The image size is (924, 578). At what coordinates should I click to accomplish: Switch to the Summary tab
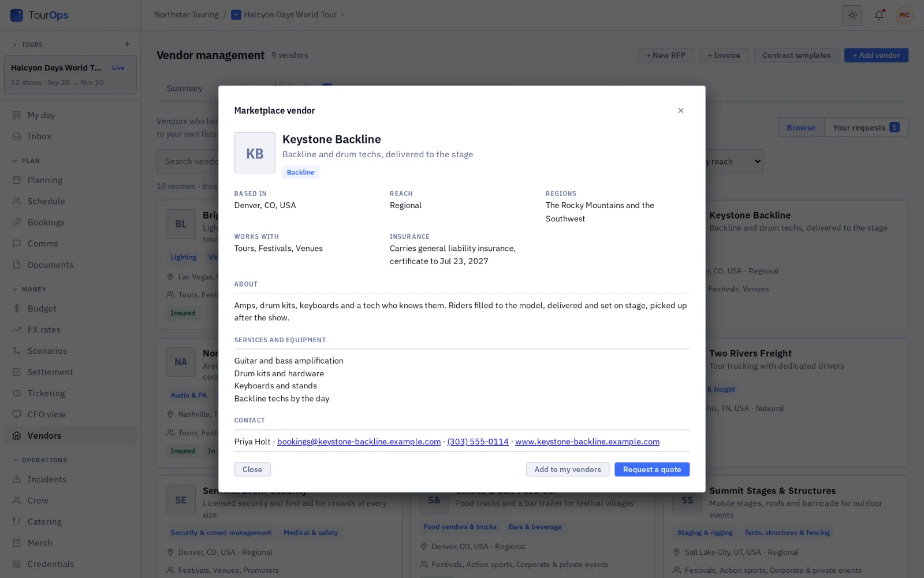185,88
